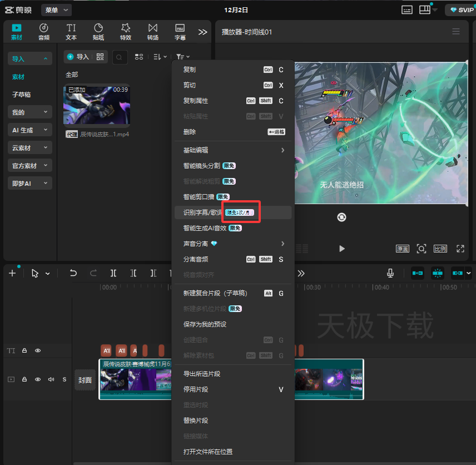The height and width of the screenshot is (465, 476).
Task: Switch to the 音频 audio tab
Action: pyautogui.click(x=44, y=32)
